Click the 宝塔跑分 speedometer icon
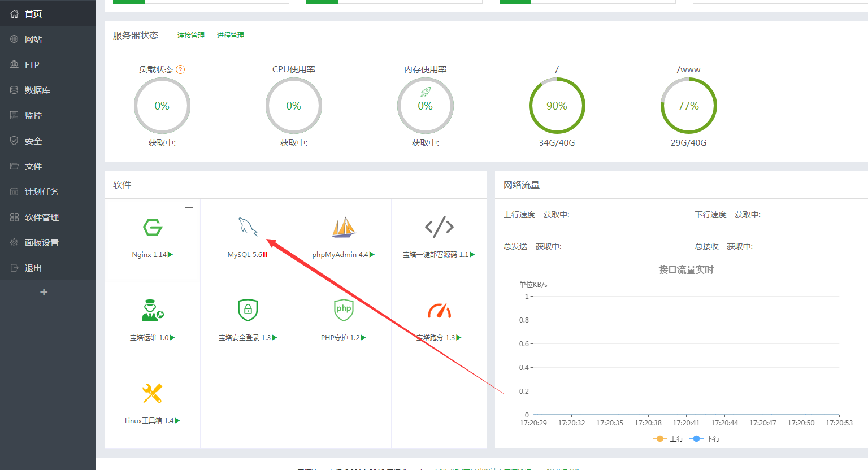Viewport: 868px width, 470px height. (439, 310)
